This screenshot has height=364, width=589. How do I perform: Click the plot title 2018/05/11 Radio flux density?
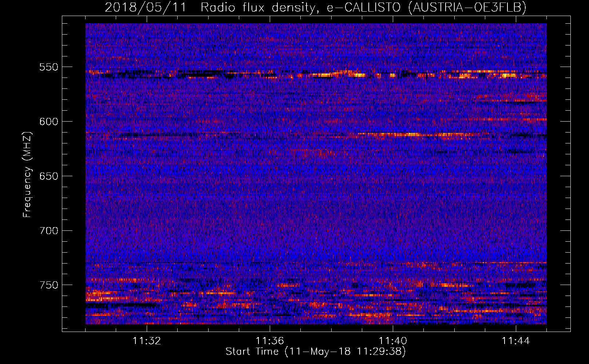pyautogui.click(x=316, y=7)
